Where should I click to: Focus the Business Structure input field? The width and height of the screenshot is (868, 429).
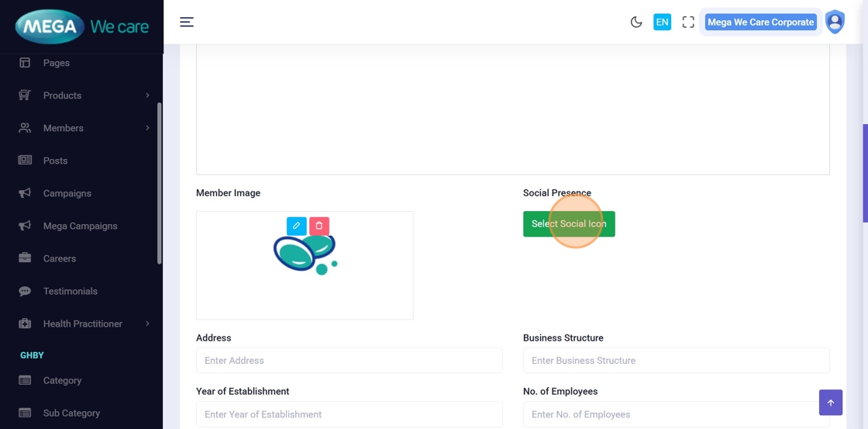676,361
